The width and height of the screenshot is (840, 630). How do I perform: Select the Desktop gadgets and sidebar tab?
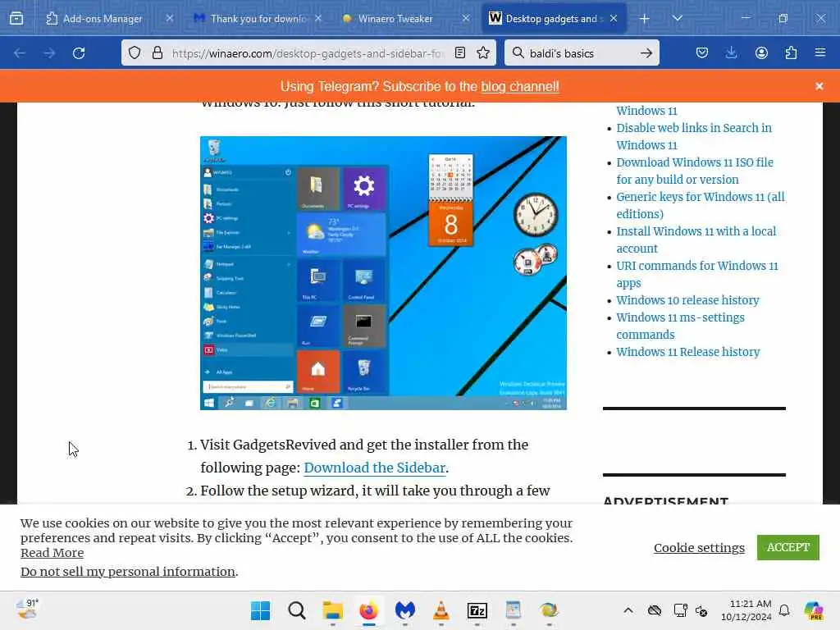coord(552,18)
